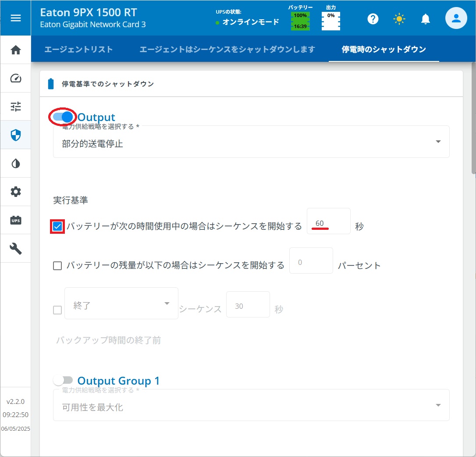This screenshot has width=476, height=457.
Task: Open the controls sliders icon in sidebar
Action: pyautogui.click(x=15, y=106)
